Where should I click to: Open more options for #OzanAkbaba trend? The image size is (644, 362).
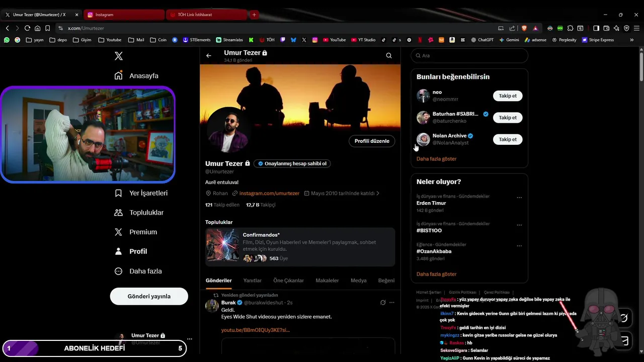click(519, 246)
